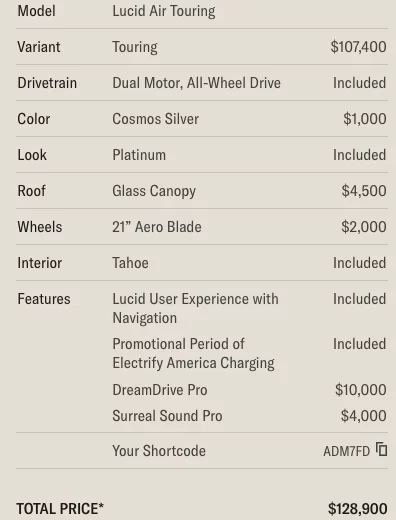Click the $4,500 roof price
This screenshot has width=396, height=520.
click(364, 191)
